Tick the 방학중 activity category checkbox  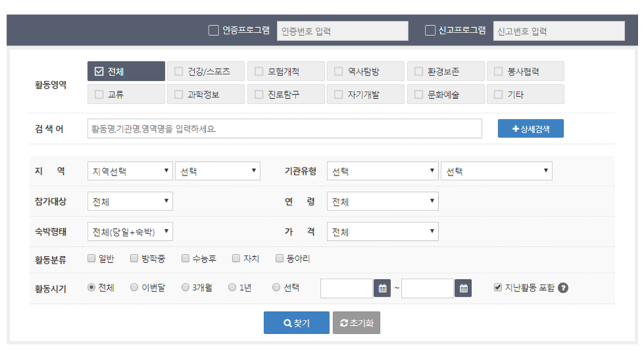click(134, 258)
